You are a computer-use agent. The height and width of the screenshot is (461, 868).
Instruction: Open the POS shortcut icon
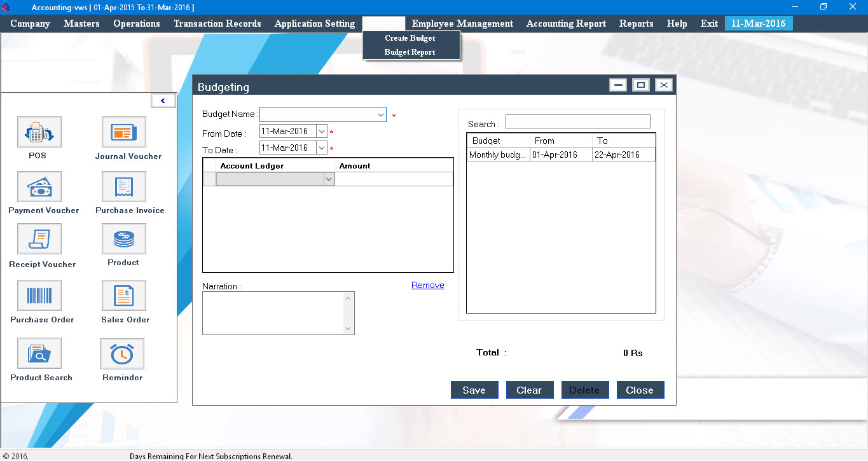click(x=39, y=132)
